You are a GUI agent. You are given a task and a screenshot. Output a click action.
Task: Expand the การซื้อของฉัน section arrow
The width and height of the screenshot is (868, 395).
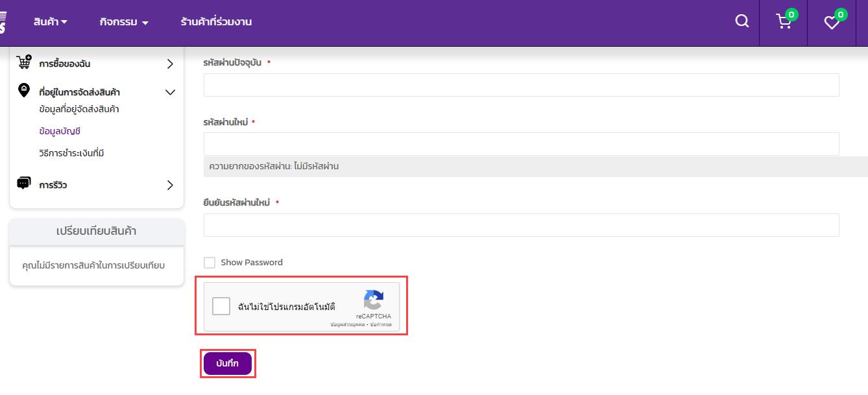coord(170,64)
